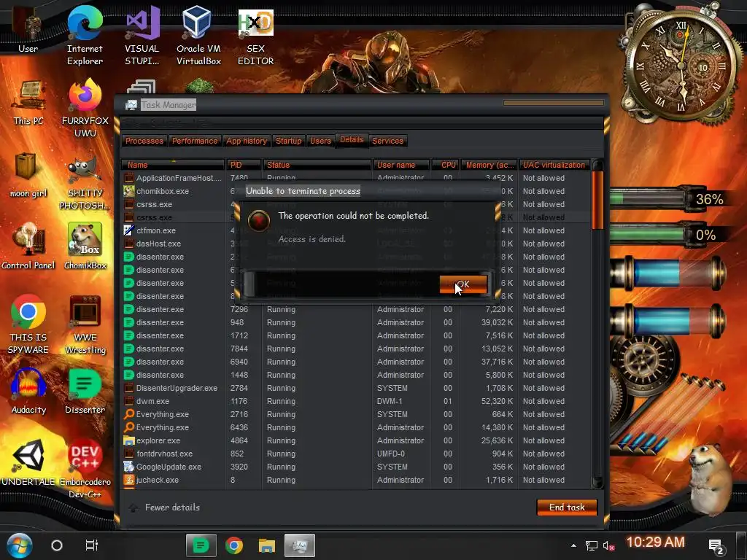Switch to the Services tab
Viewport: 747px width, 560px height.
click(x=387, y=141)
